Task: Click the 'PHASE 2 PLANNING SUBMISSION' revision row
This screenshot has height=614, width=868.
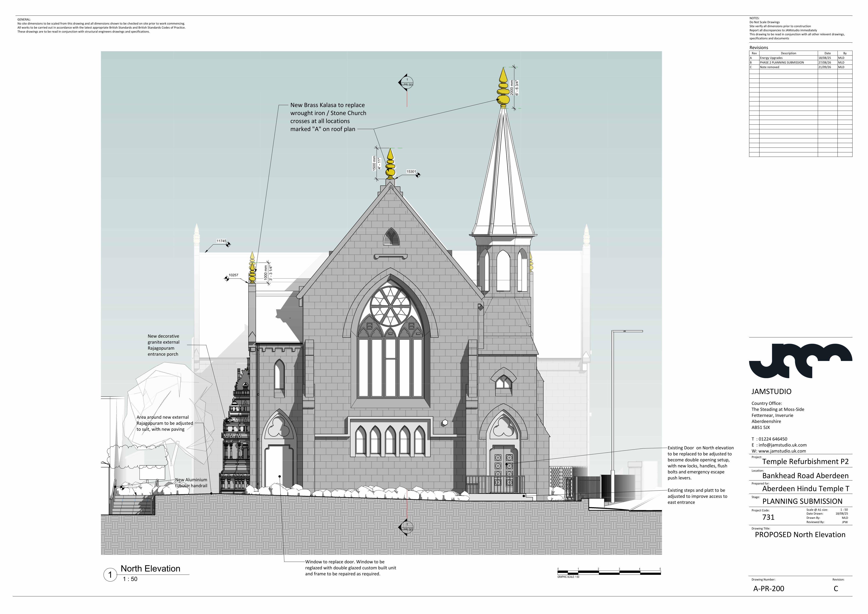Action: point(800,62)
